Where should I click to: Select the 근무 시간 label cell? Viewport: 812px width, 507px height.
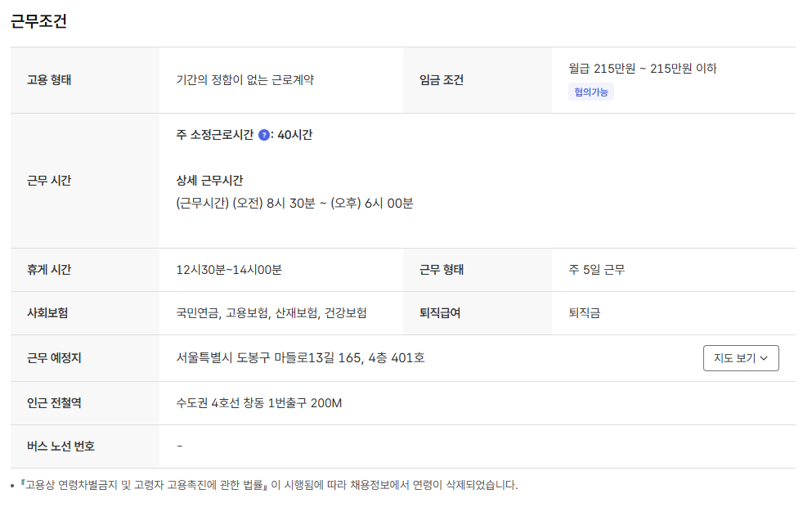pyautogui.click(x=49, y=181)
